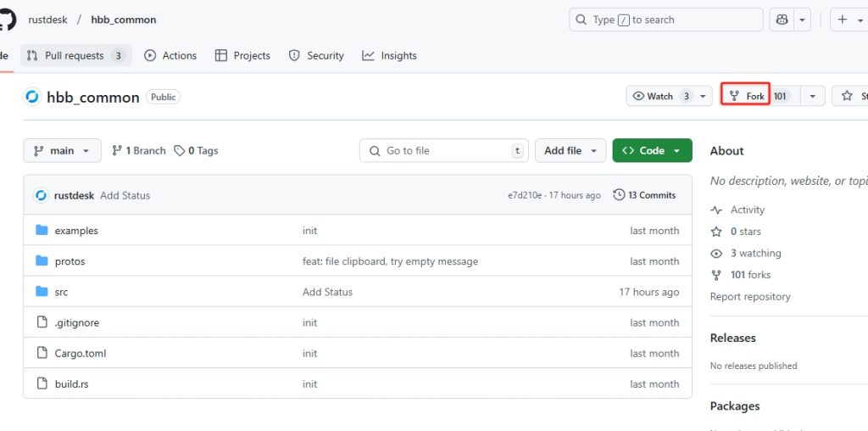Toggle Watch for this repository

pos(661,97)
